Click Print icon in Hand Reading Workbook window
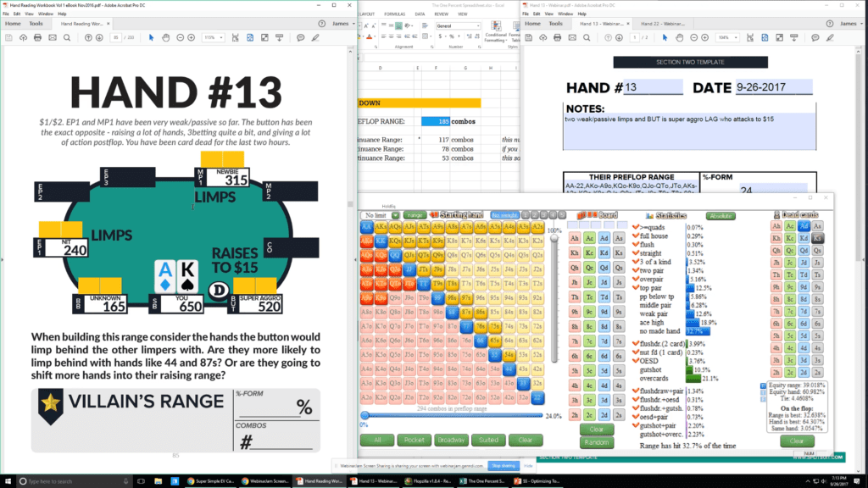Viewport: 868px width, 488px height. pos(37,37)
